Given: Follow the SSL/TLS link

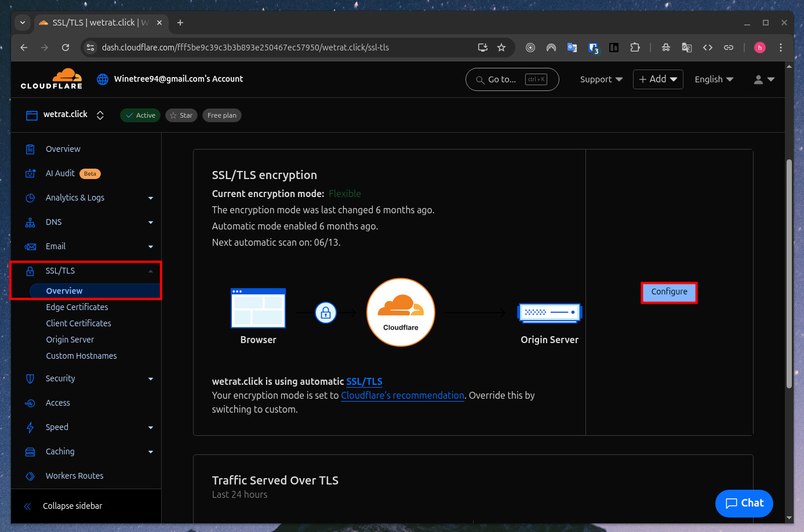Looking at the screenshot, I should pos(364,381).
